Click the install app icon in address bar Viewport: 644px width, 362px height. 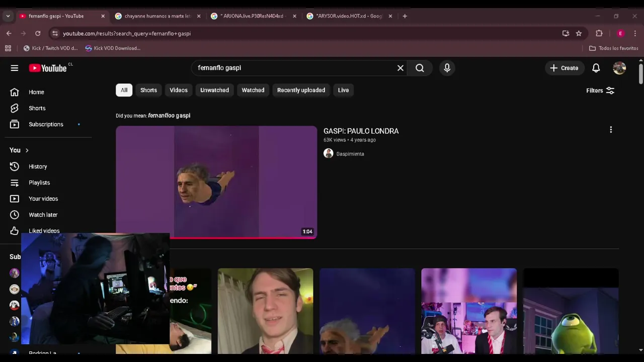[566, 33]
